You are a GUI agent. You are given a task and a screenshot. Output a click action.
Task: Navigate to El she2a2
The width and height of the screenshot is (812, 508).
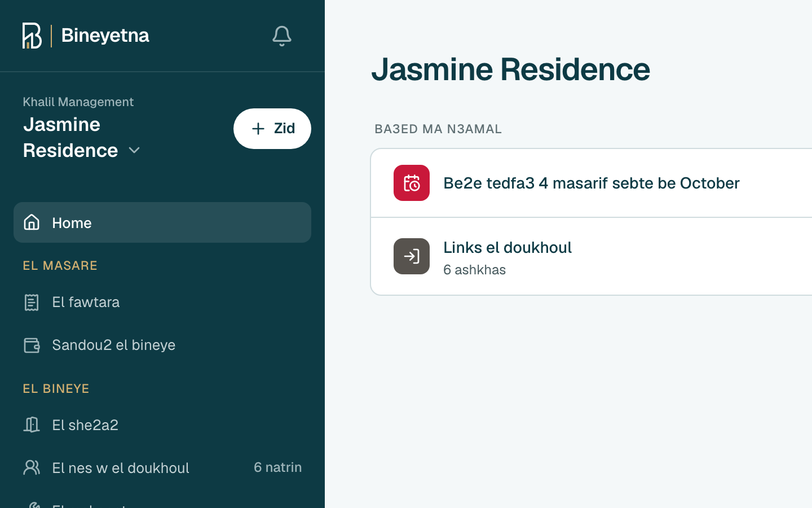[162, 424]
